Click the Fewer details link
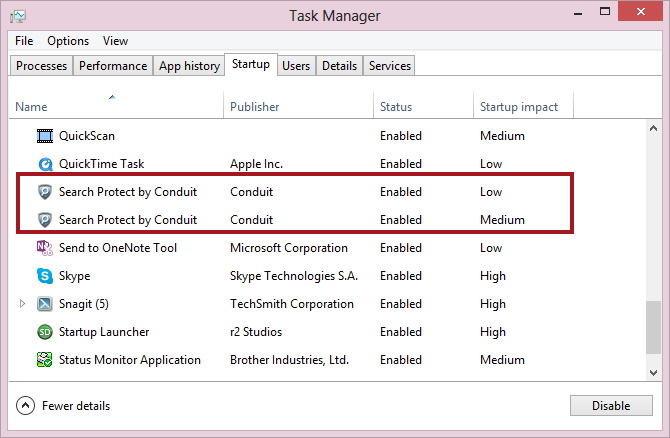The image size is (670, 438). click(76, 406)
